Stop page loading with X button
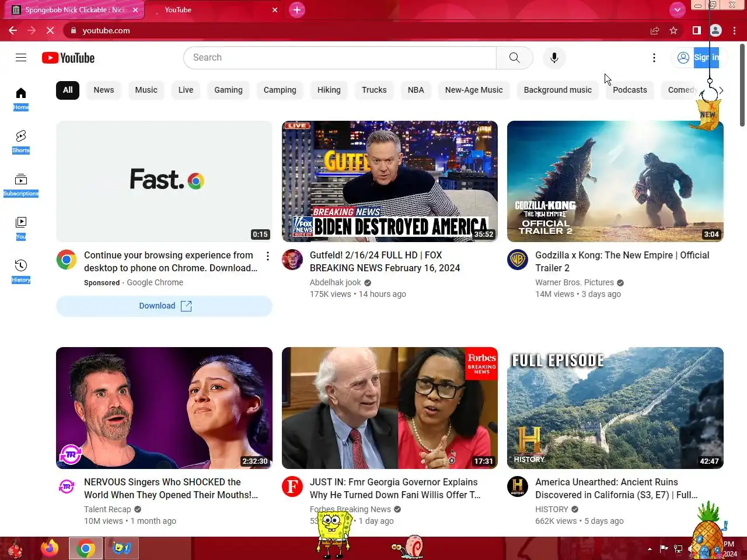This screenshot has width=747, height=560. [x=50, y=30]
